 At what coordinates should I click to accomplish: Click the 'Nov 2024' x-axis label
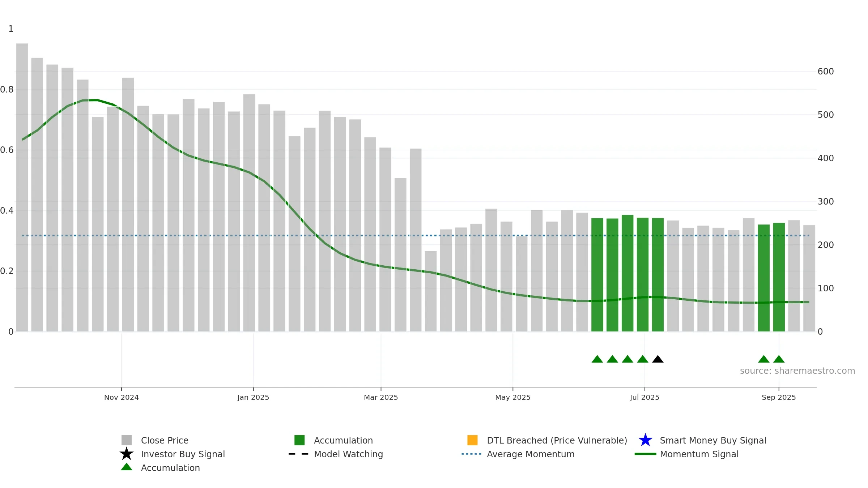[122, 397]
